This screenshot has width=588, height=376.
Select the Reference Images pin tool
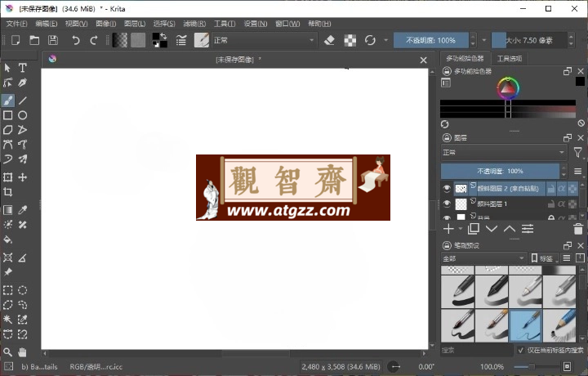[7, 272]
